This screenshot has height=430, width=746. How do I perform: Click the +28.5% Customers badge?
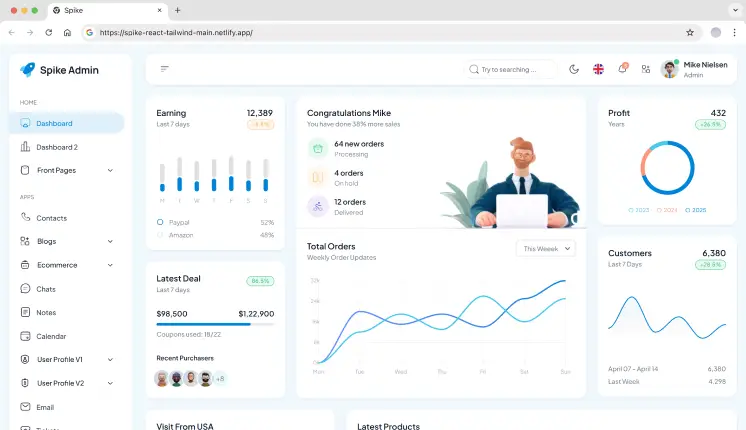point(710,264)
